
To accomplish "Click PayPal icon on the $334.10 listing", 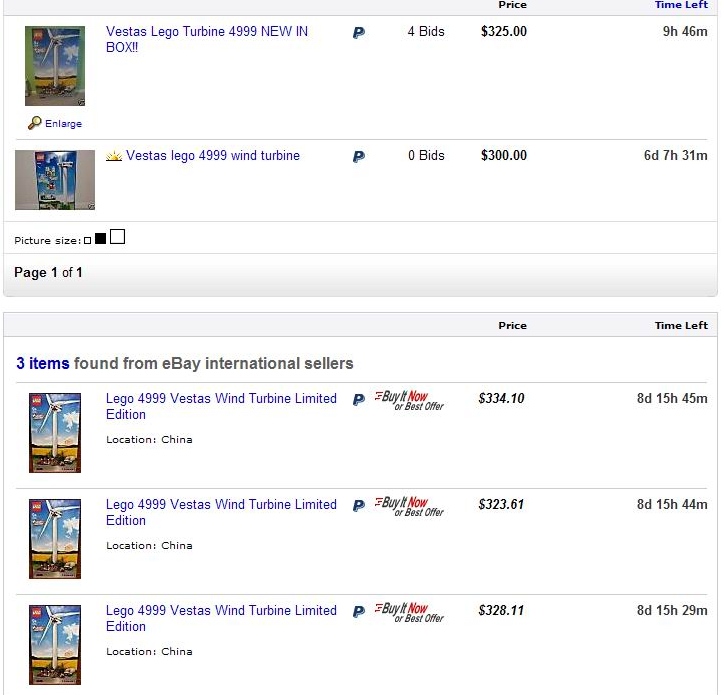I will coord(359,399).
